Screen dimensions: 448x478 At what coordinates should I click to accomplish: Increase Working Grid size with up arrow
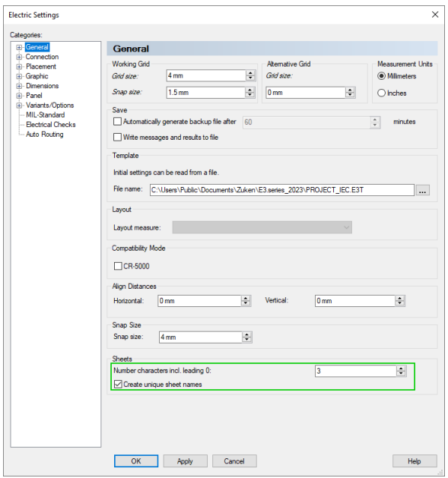pyautogui.click(x=250, y=73)
